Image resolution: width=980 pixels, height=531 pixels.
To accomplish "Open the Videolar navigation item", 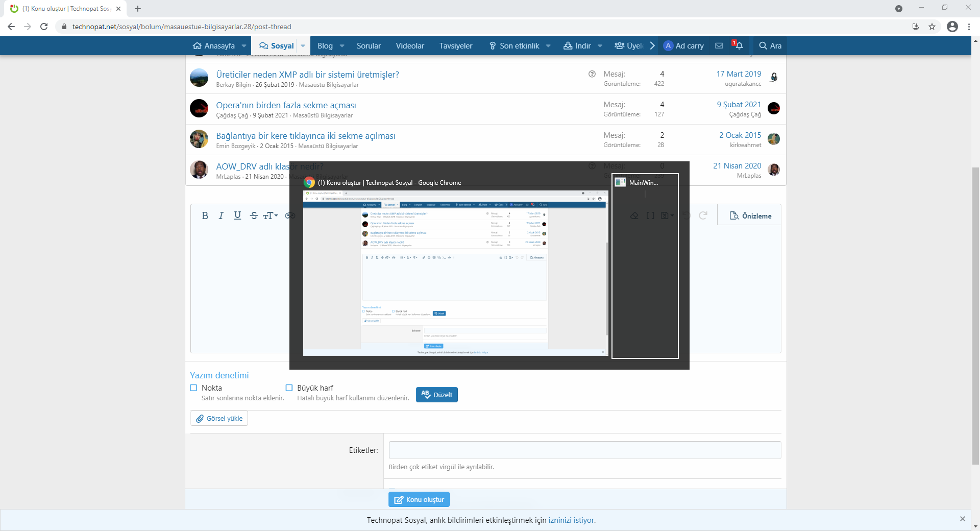I will (x=410, y=45).
